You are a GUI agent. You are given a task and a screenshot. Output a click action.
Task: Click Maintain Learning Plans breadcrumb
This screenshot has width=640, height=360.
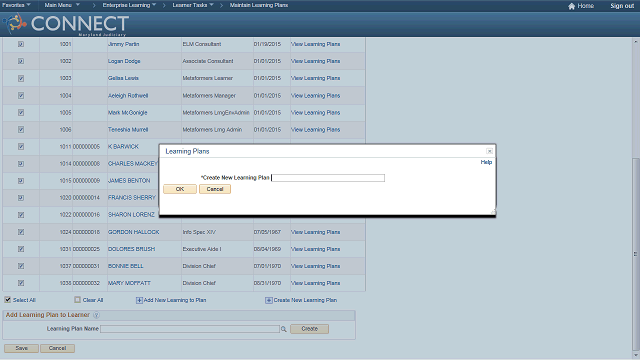[259, 5]
